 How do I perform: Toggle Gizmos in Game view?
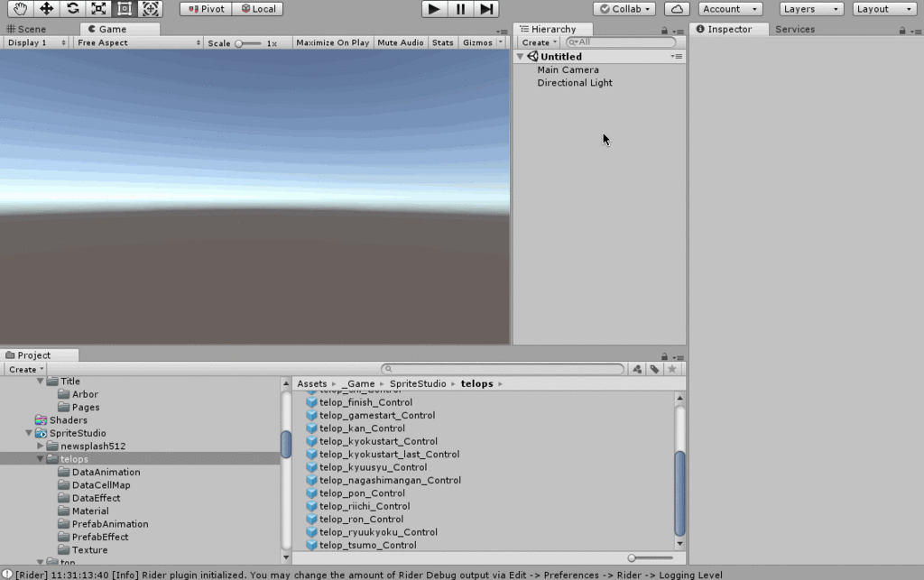(477, 43)
